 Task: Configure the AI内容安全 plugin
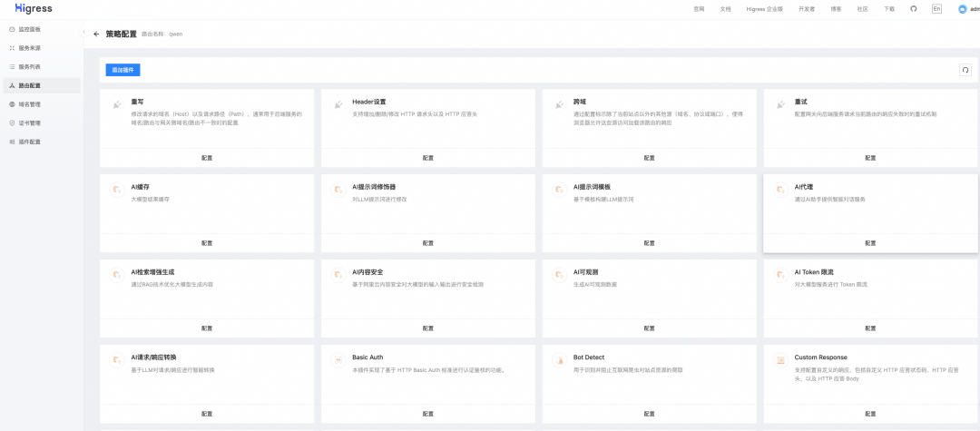coord(428,328)
